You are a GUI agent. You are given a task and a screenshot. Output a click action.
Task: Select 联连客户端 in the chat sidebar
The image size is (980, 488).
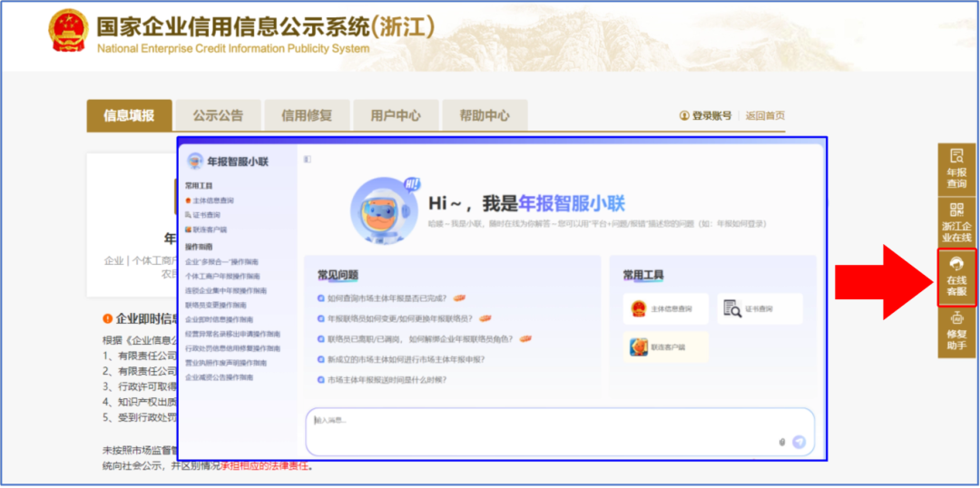206,229
